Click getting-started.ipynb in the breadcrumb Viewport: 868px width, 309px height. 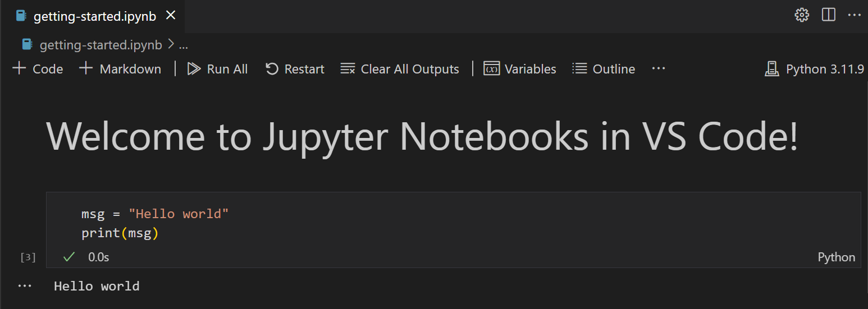coord(100,45)
